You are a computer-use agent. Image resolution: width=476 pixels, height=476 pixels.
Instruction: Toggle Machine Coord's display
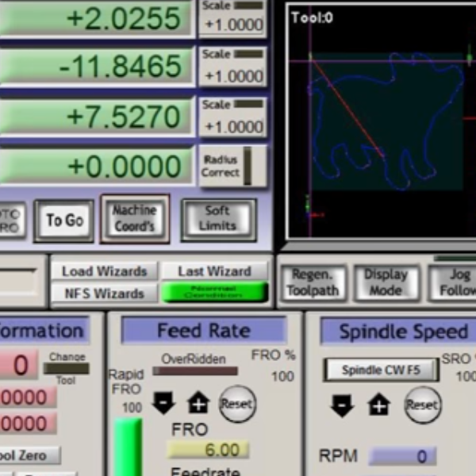point(135,218)
